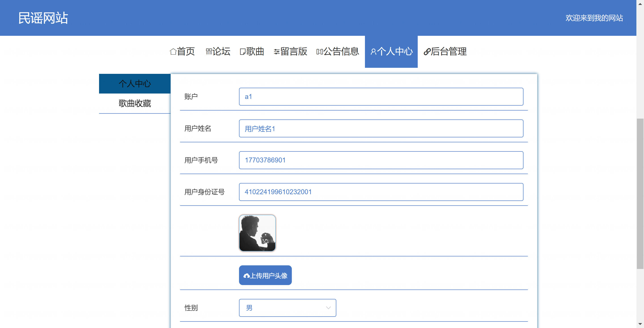Click the 性别 label
The image size is (644, 328).
(191, 308)
